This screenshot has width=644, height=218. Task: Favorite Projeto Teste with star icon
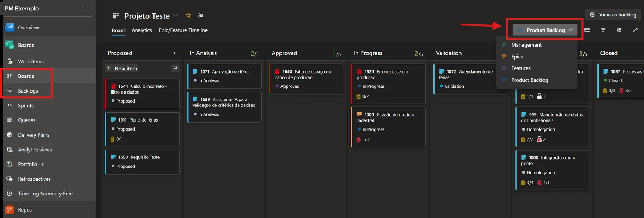point(188,15)
